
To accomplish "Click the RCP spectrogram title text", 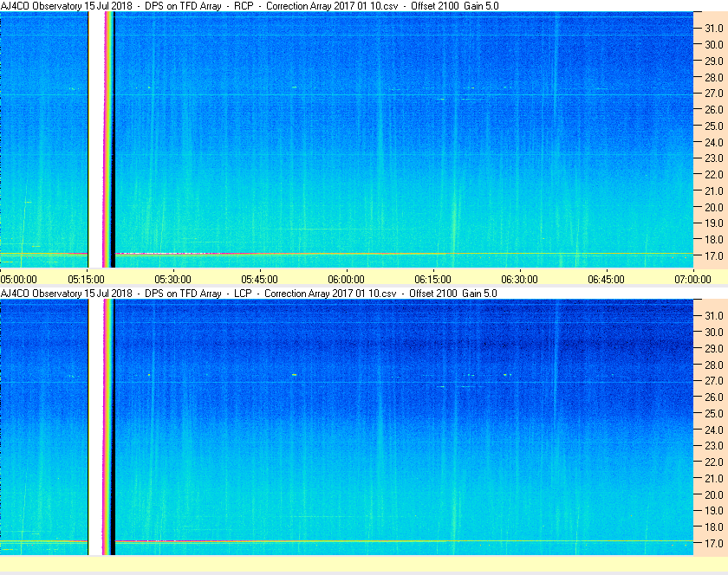I will tap(250, 6).
